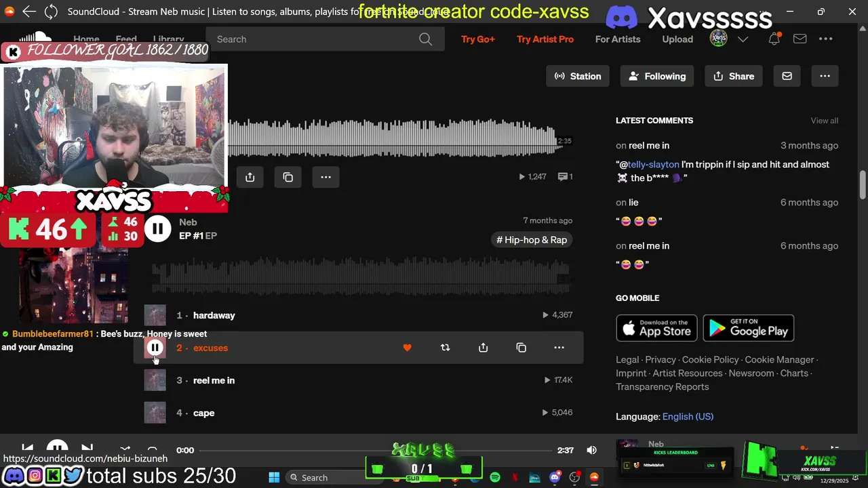
Task: Select the Hip-hop & Rap tag
Action: click(532, 240)
